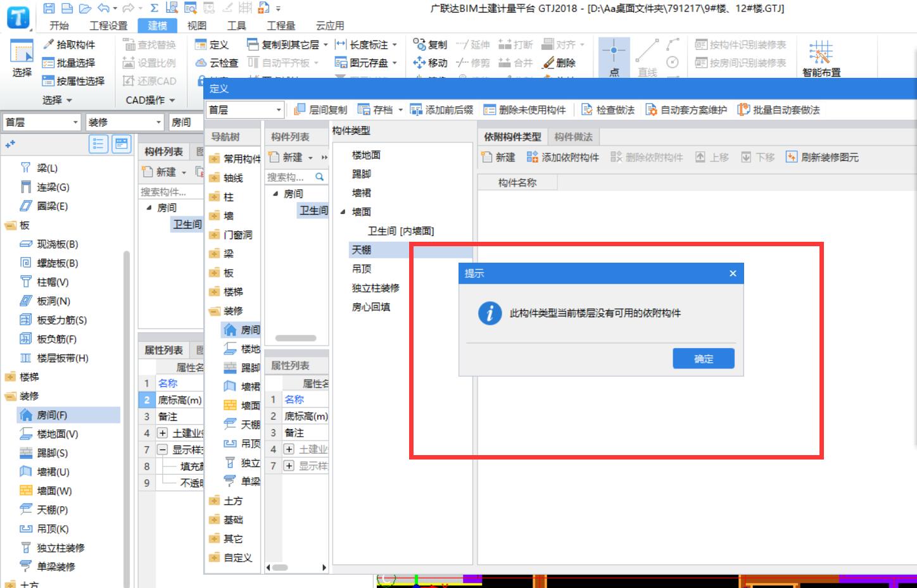Close the 提示 dialog with X

tap(733, 273)
